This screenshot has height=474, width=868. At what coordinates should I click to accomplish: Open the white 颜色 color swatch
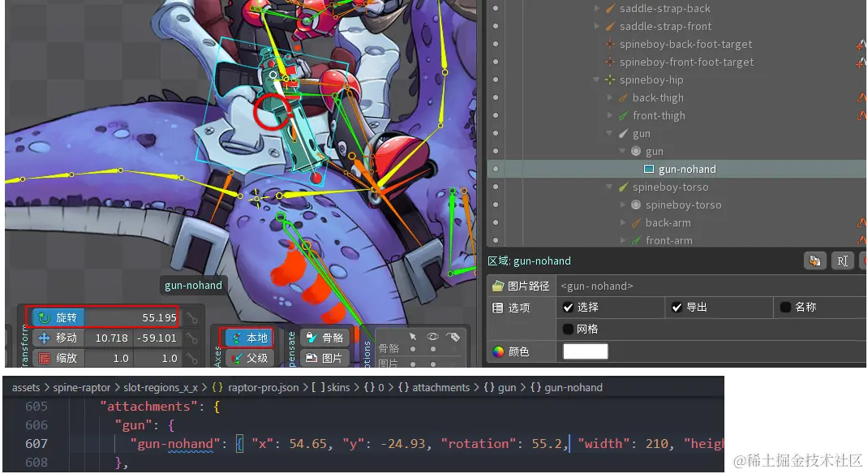tap(585, 351)
